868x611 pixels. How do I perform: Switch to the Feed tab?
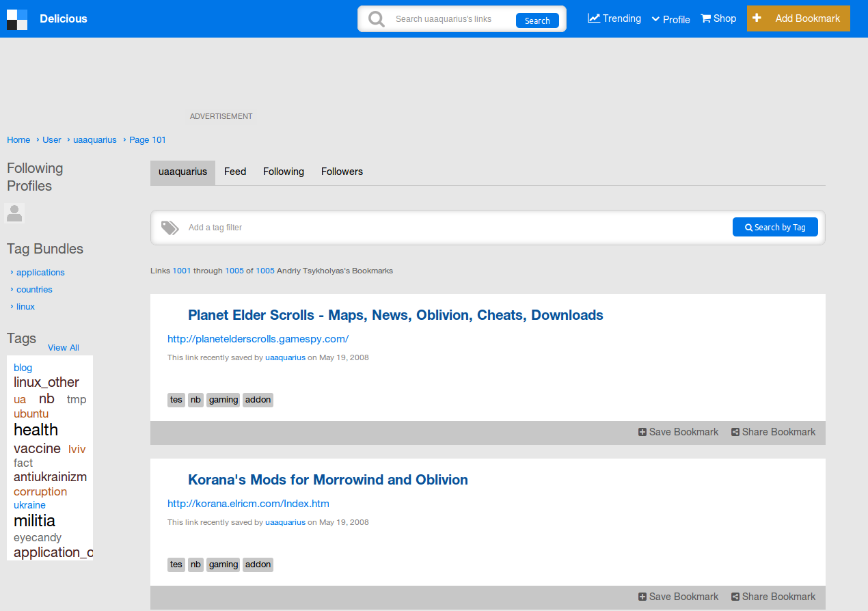tap(235, 172)
